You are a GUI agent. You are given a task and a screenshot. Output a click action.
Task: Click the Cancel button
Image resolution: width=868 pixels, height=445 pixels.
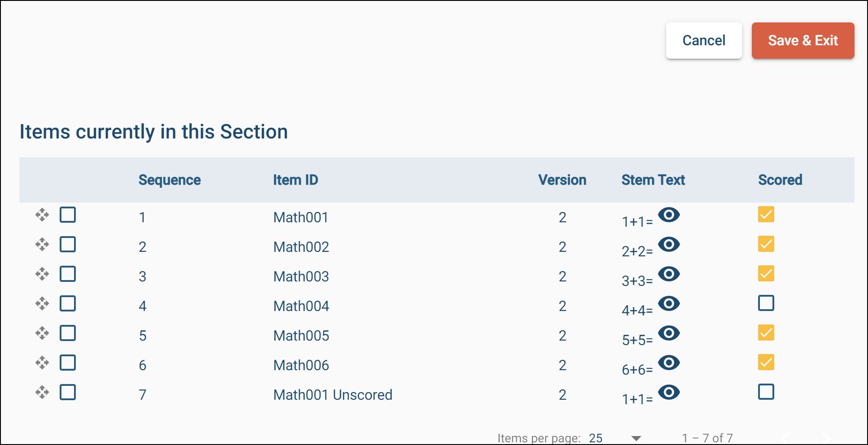703,41
